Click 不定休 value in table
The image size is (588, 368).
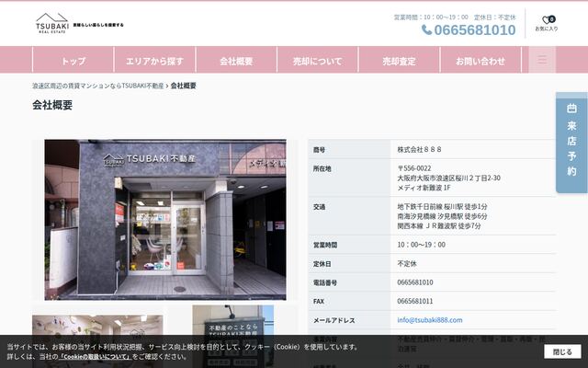(x=407, y=264)
